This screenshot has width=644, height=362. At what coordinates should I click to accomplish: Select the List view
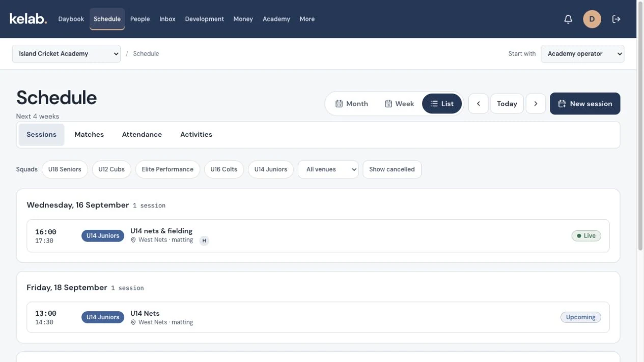(x=442, y=104)
